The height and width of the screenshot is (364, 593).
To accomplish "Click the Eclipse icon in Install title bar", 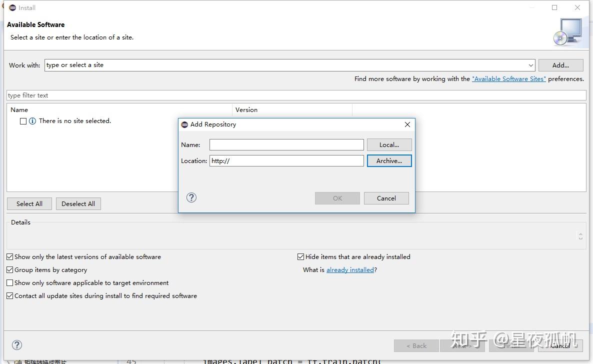I will tap(12, 7).
